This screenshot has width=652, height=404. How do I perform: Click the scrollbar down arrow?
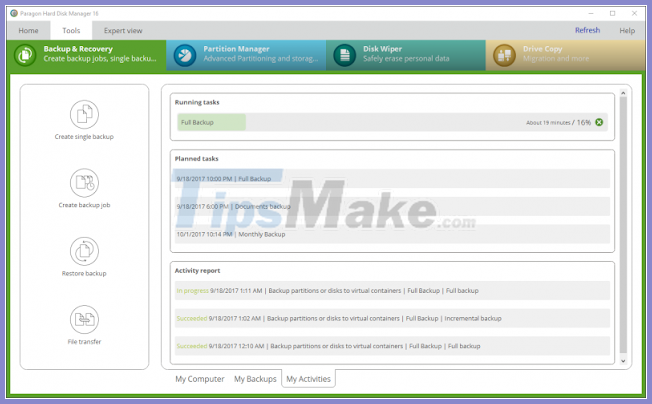(x=623, y=361)
